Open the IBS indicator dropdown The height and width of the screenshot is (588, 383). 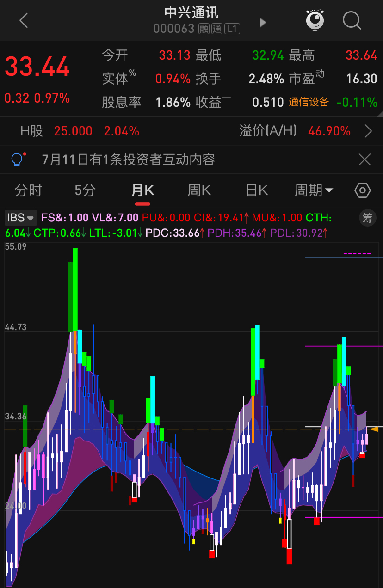pyautogui.click(x=21, y=217)
